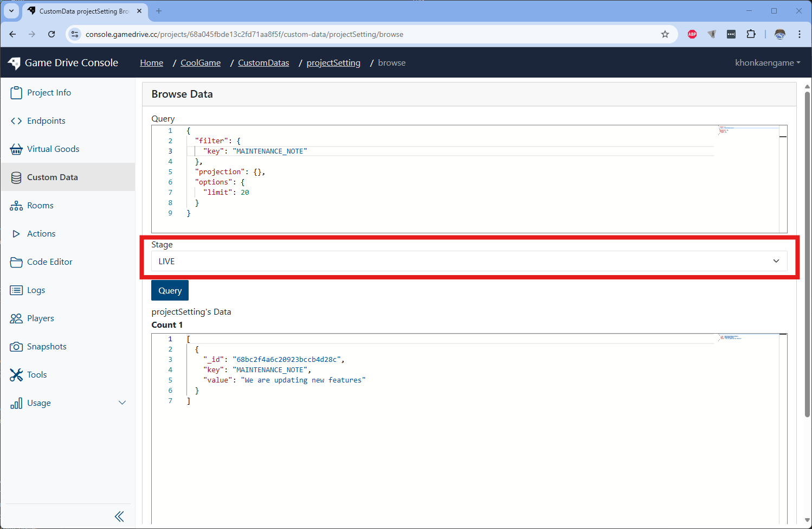Viewport: 812px width, 529px height.
Task: Select the Rooms network icon
Action: 16,206
